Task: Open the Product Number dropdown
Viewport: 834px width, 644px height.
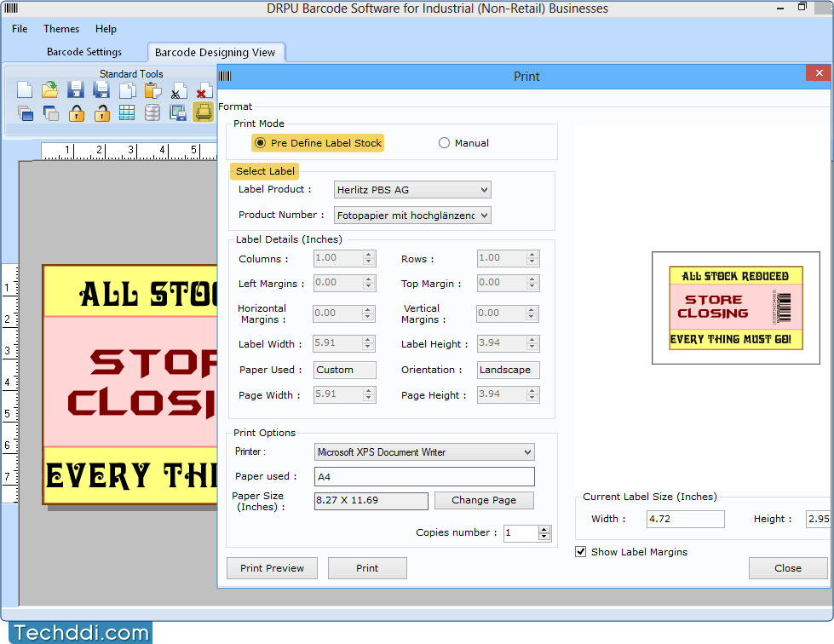Action: (x=412, y=216)
